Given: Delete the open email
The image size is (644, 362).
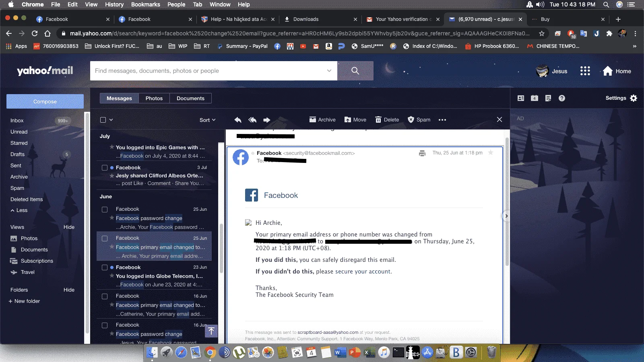Looking at the screenshot, I should tap(387, 120).
